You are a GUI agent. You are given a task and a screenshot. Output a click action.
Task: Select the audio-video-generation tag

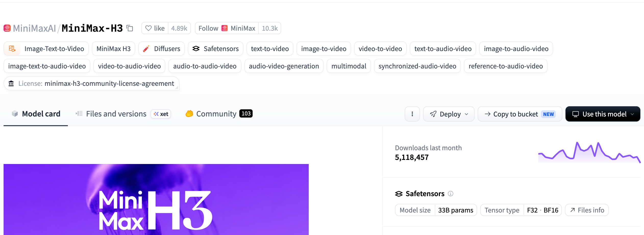284,66
